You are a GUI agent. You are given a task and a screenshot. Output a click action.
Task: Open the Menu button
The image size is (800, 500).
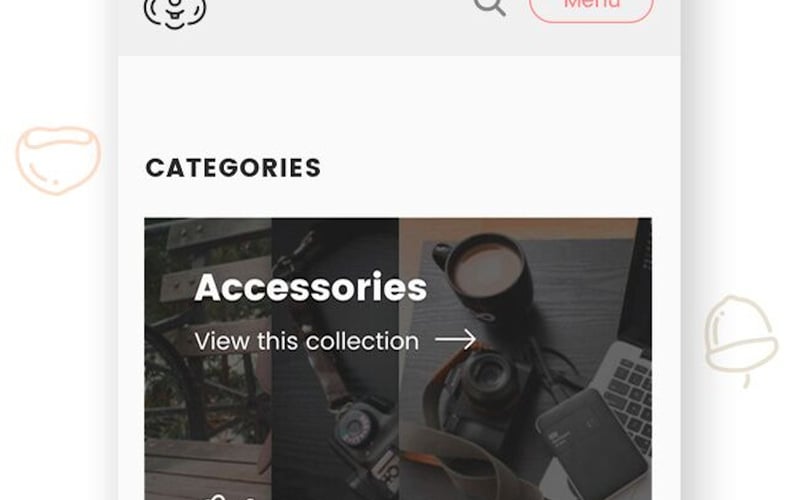pos(591,9)
